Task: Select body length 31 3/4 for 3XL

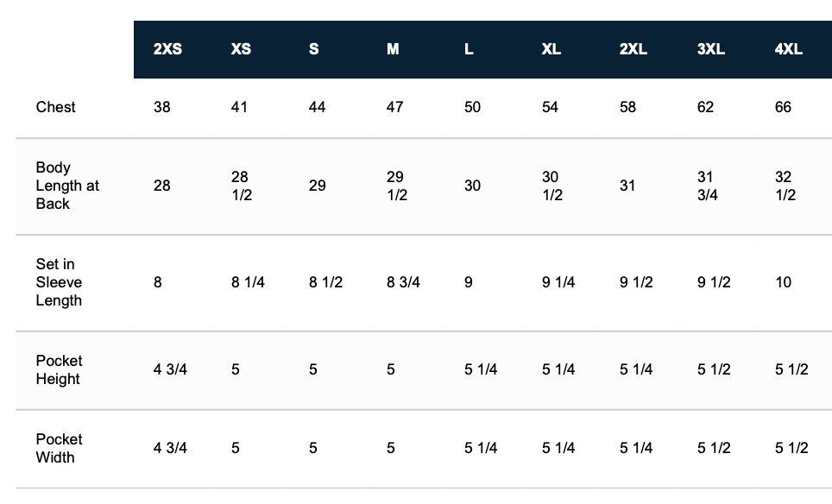Action: coord(708,186)
